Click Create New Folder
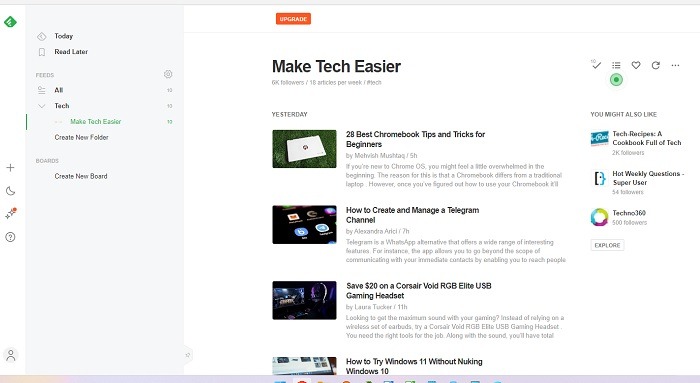The height and width of the screenshot is (383, 700). pyautogui.click(x=81, y=137)
